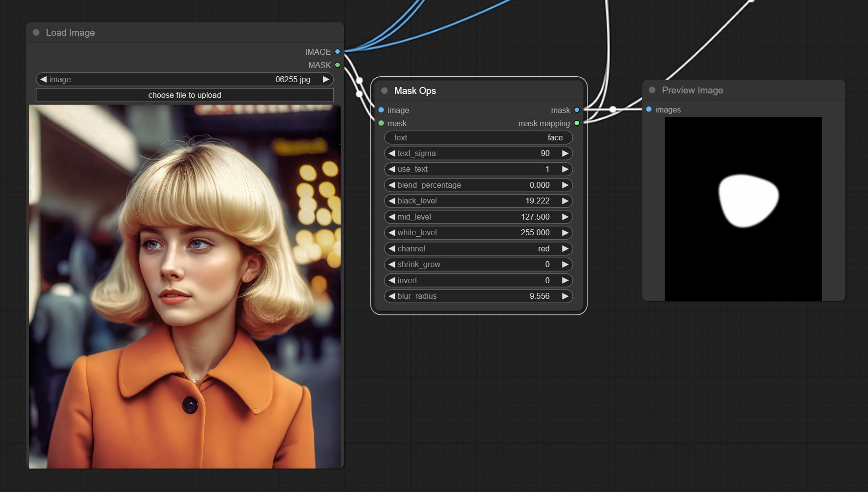The width and height of the screenshot is (868, 492).
Task: Click the text_sigma value 90
Action: coord(545,153)
